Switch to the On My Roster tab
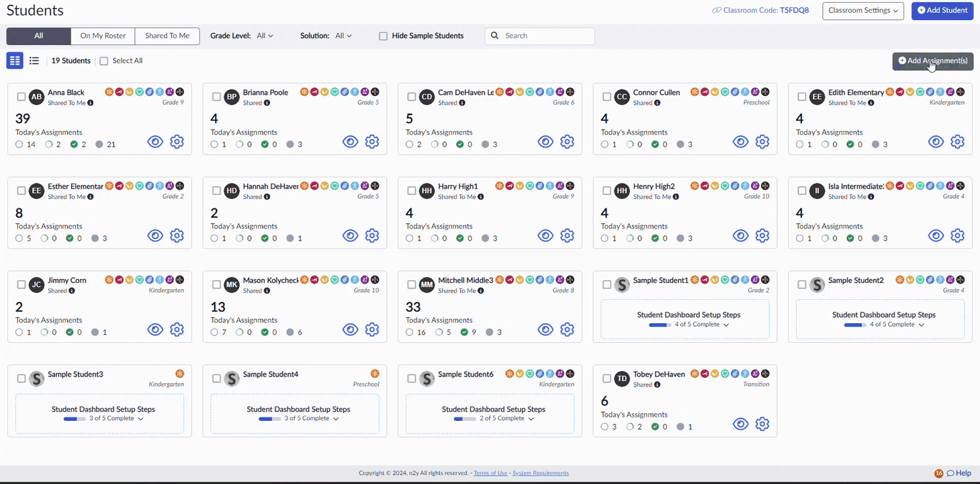Image resolution: width=980 pixels, height=484 pixels. 103,36
